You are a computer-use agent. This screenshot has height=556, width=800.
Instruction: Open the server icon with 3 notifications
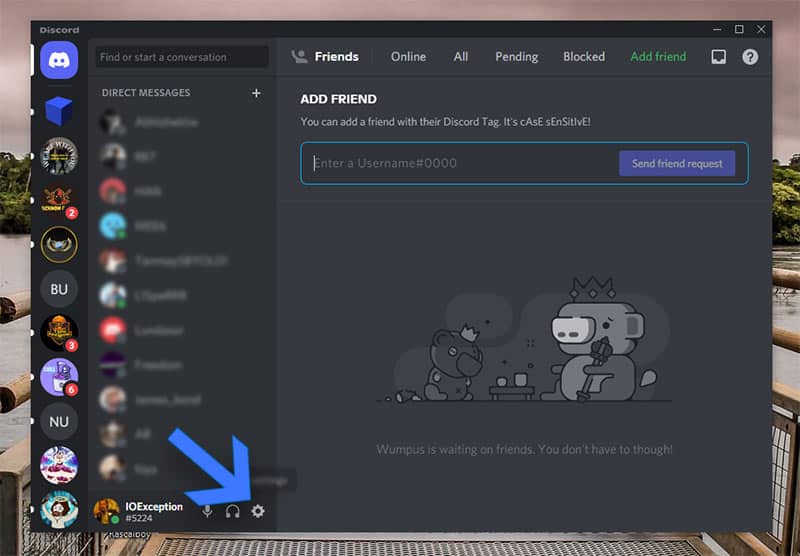tap(59, 333)
